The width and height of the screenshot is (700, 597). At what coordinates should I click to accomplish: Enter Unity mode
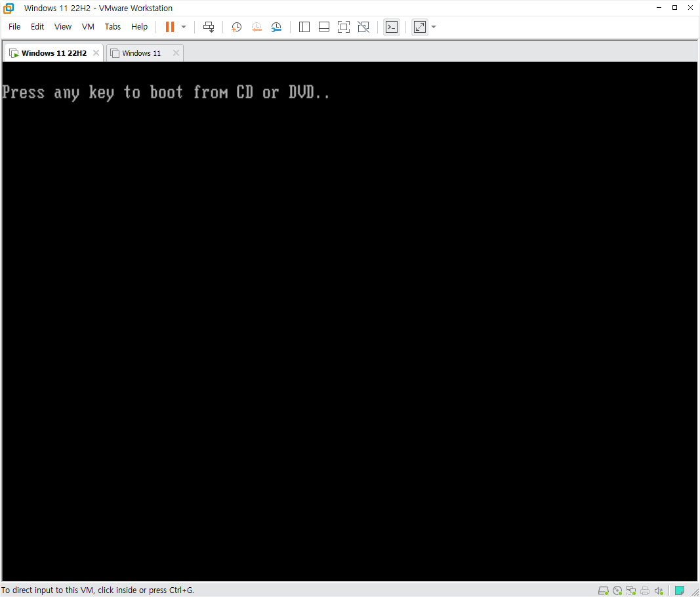[363, 27]
